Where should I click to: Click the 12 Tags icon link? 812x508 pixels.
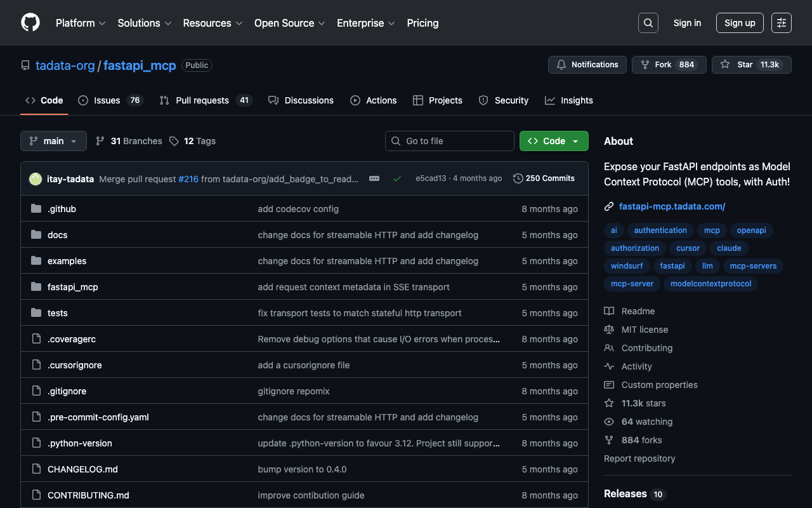tap(174, 141)
